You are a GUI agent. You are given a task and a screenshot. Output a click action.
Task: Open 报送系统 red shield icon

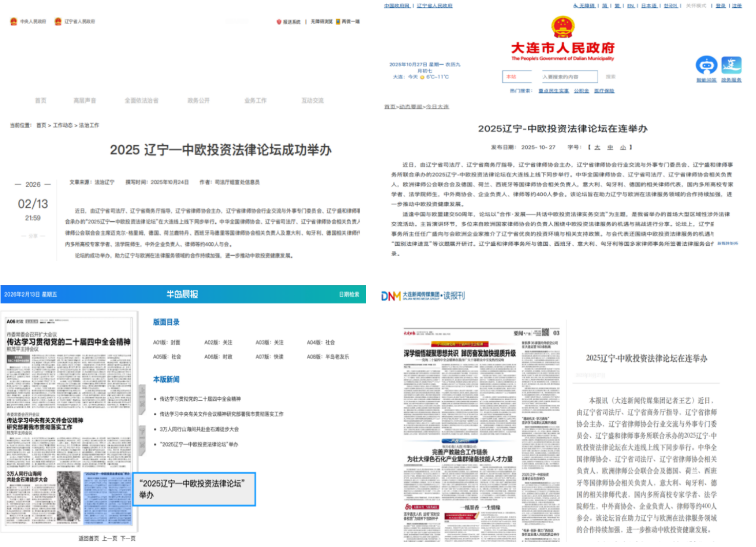pyautogui.click(x=279, y=22)
